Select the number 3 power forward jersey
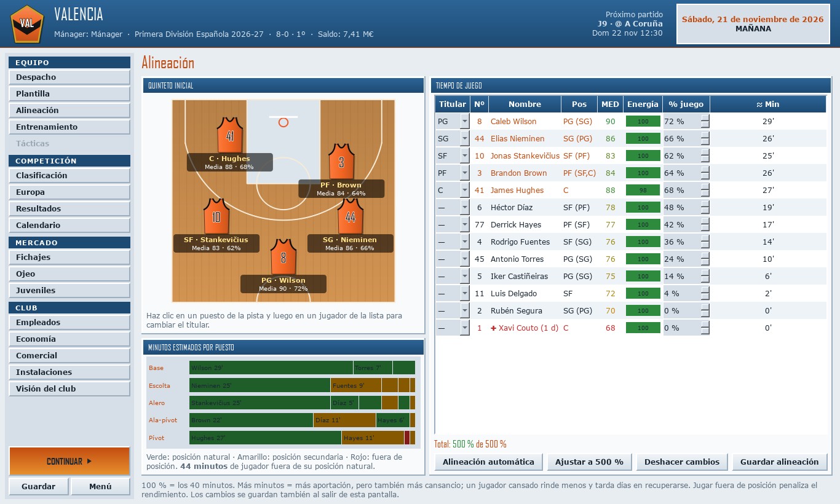The height and width of the screenshot is (504, 840). click(341, 162)
